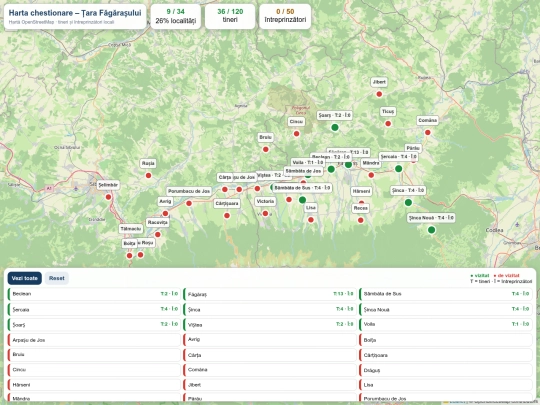Click the Harta chestionare title card
This screenshot has width=540, height=405.
tap(75, 16)
